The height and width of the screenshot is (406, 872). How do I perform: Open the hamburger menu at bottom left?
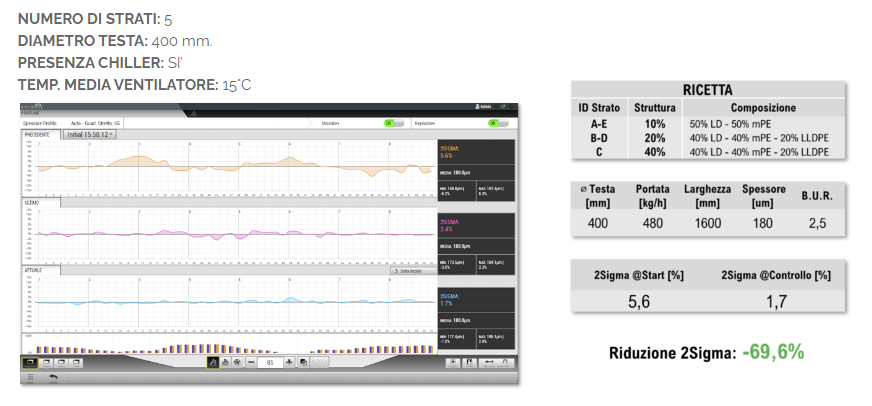click(30, 378)
